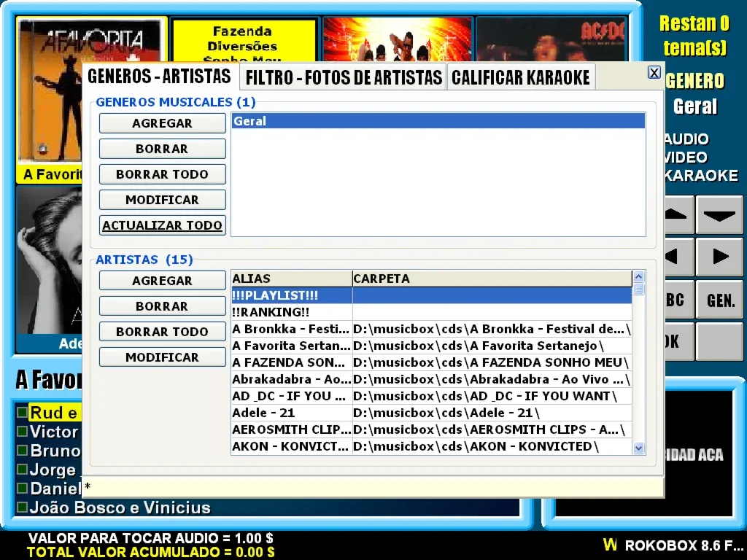The height and width of the screenshot is (560, 747).
Task: Toggle the green square beside Rud e
Action: tap(22, 411)
